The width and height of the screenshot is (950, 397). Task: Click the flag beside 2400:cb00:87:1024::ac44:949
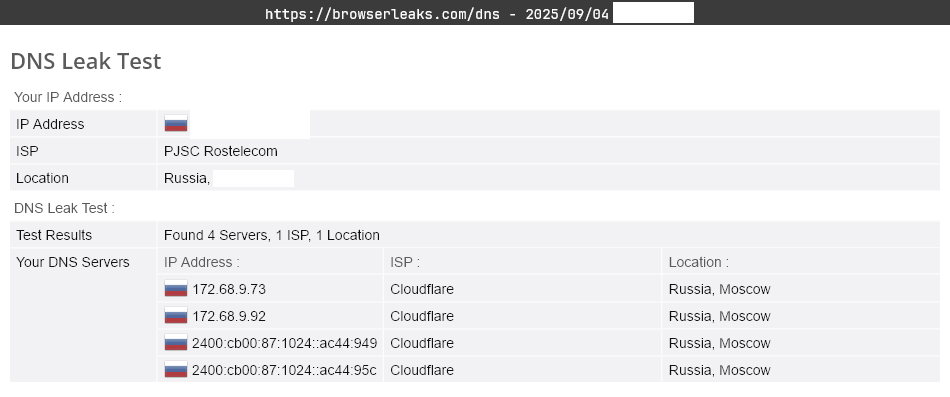[176, 343]
